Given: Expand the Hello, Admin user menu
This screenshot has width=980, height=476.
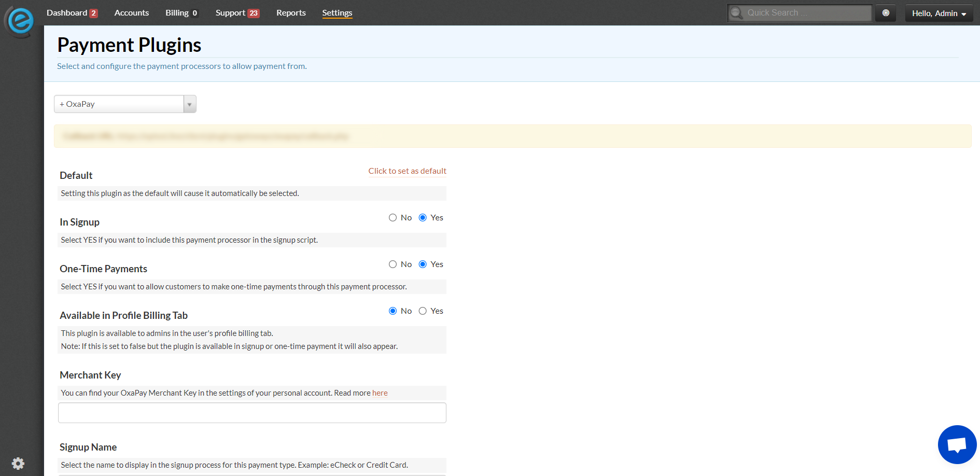Looking at the screenshot, I should pyautogui.click(x=939, y=13).
